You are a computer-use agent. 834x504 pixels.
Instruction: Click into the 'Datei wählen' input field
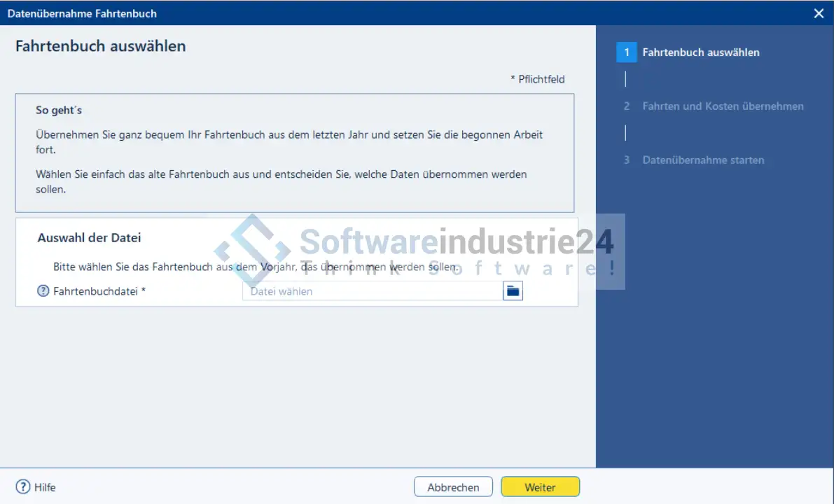(371, 291)
